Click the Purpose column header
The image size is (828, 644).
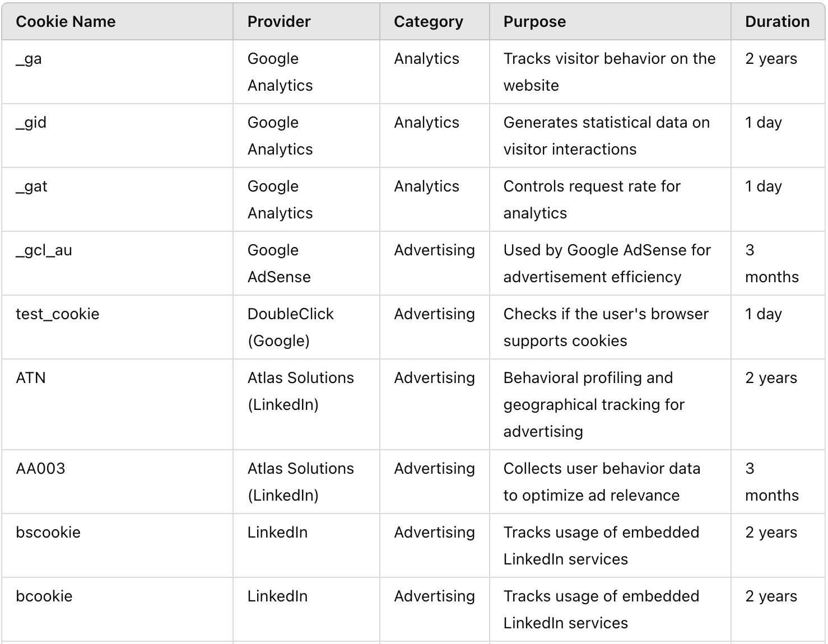534,22
